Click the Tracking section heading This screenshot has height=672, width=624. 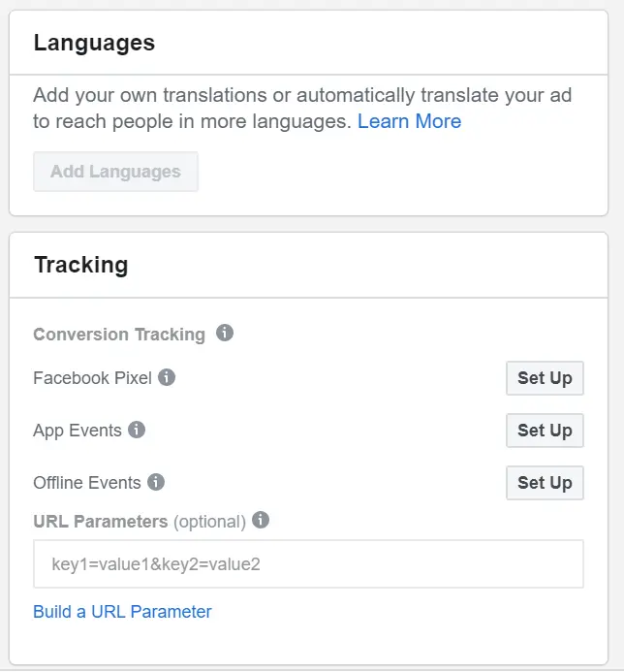[80, 265]
